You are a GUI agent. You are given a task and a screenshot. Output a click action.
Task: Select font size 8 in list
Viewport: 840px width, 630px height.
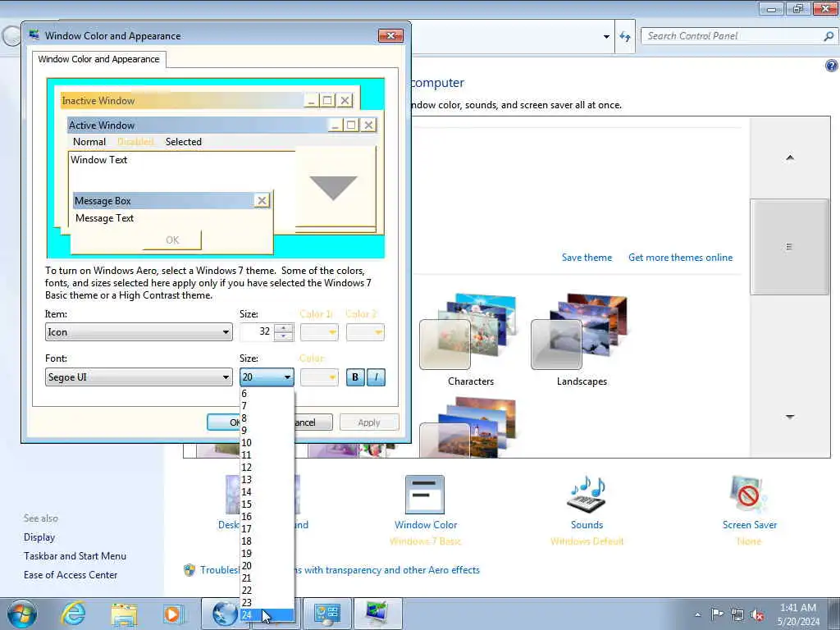pyautogui.click(x=267, y=418)
